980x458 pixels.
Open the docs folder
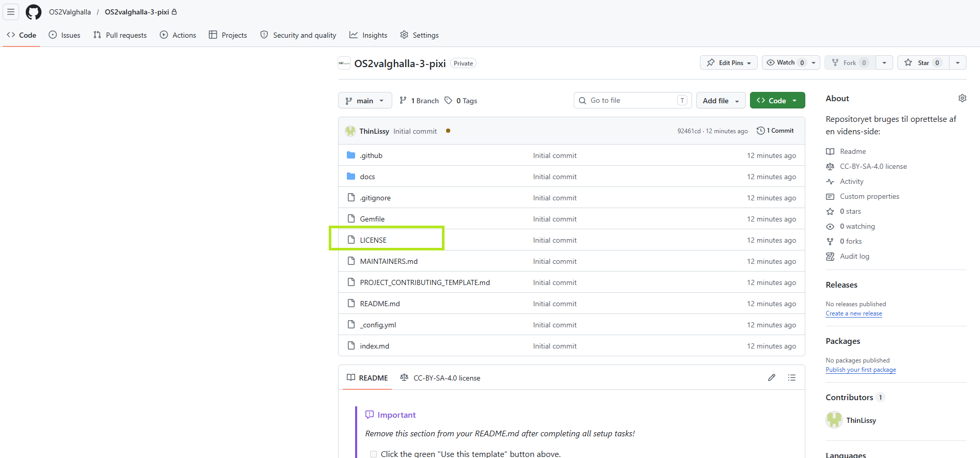click(x=367, y=177)
